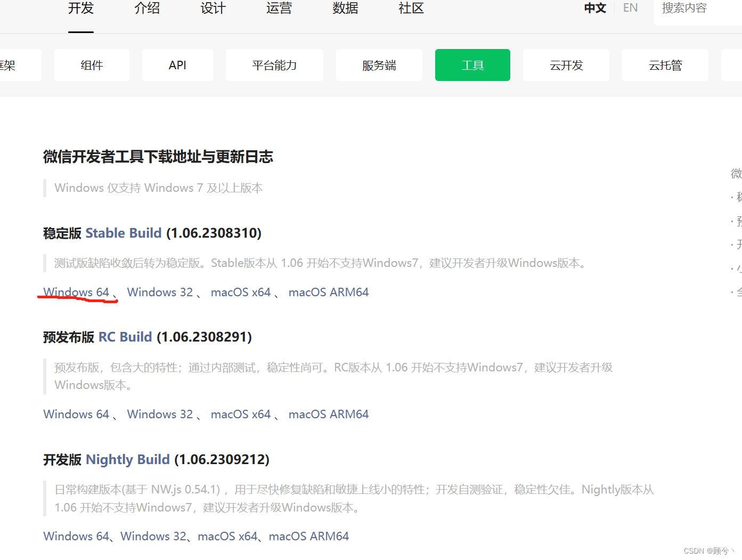Download Stable Build macOS ARM64
The image size is (742, 560).
coord(329,293)
